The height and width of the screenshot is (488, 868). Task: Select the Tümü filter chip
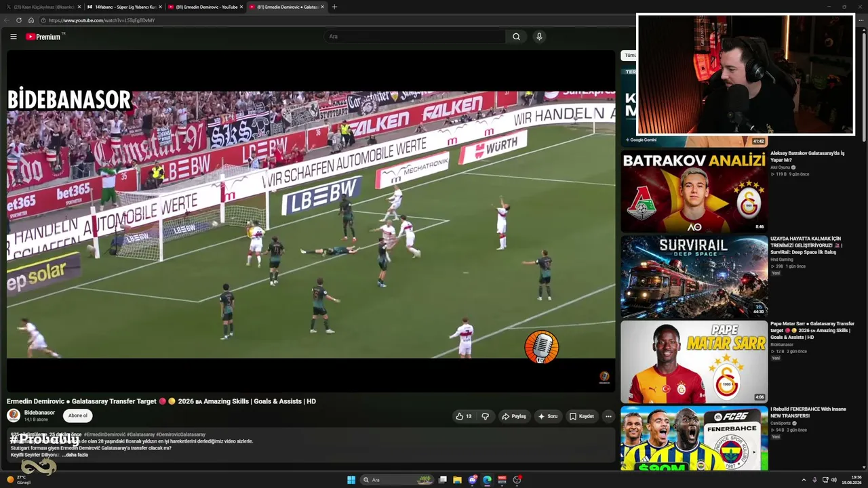(x=629, y=56)
